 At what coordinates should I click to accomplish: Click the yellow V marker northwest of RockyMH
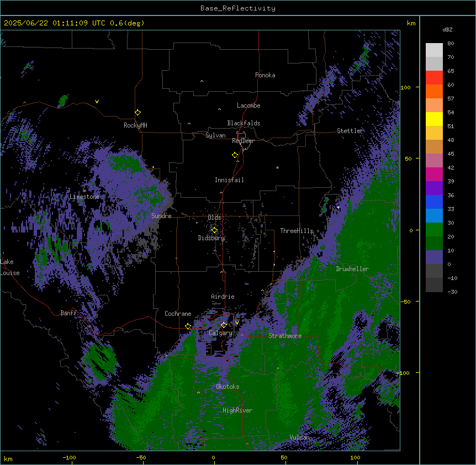97,102
